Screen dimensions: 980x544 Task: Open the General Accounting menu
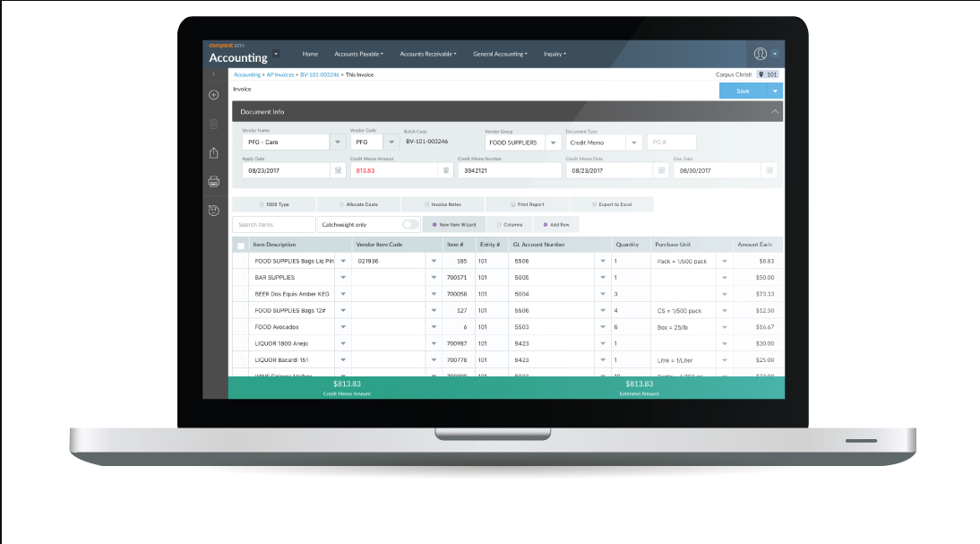[x=500, y=54]
